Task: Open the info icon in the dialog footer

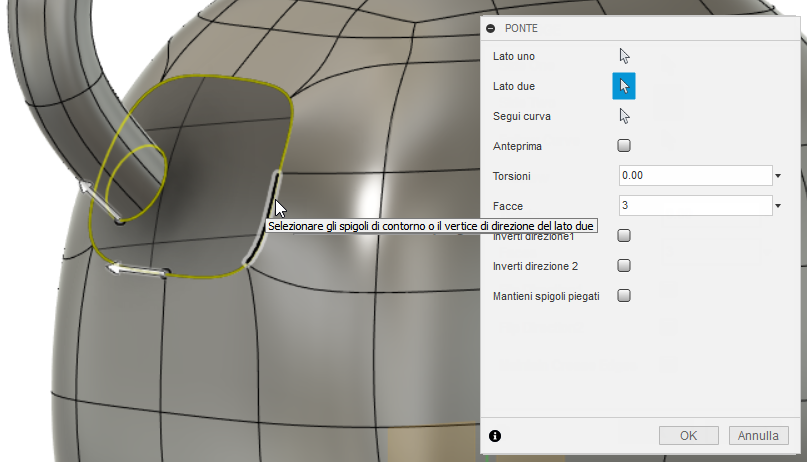Action: point(495,436)
